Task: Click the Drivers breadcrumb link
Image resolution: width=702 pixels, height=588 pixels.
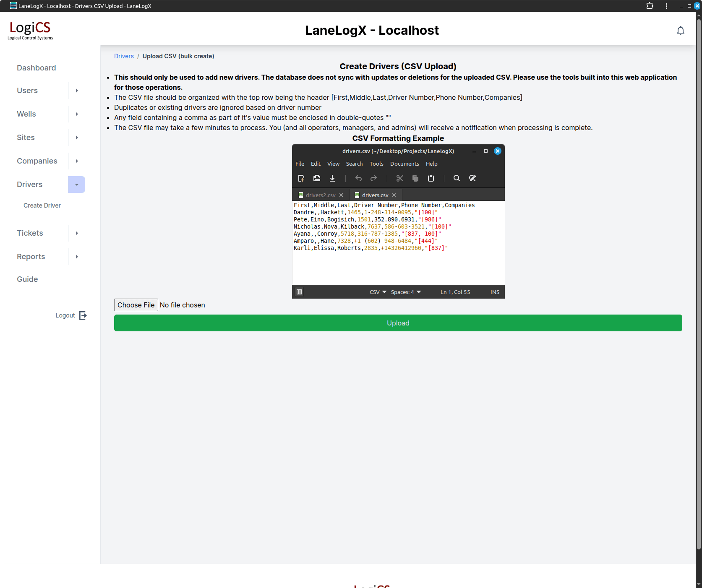Action: coord(124,56)
